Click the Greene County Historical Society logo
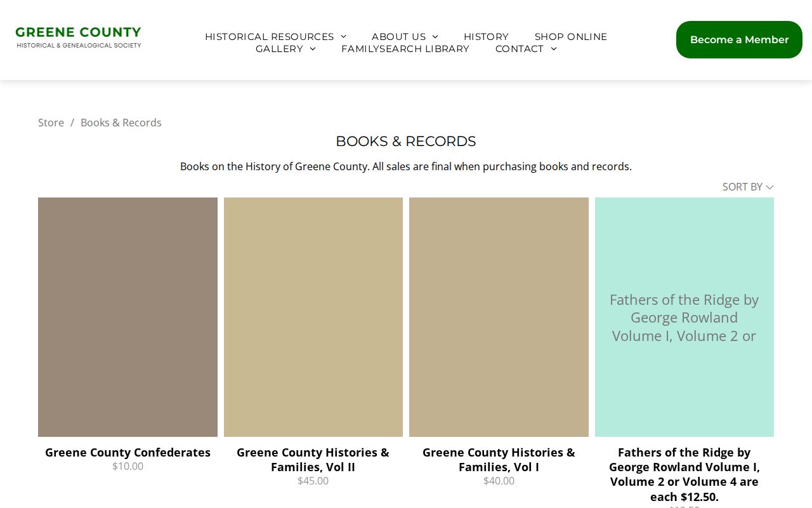Viewport: 812px width, 508px height. point(78,38)
